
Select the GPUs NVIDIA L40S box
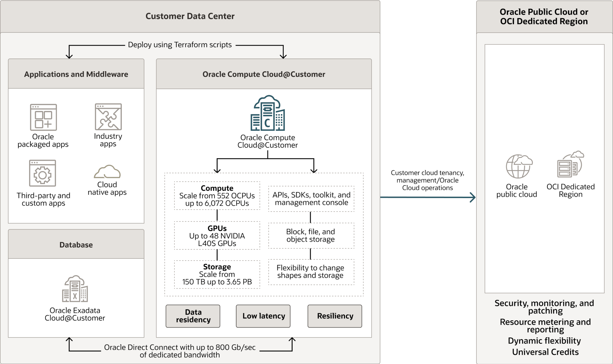point(217,236)
